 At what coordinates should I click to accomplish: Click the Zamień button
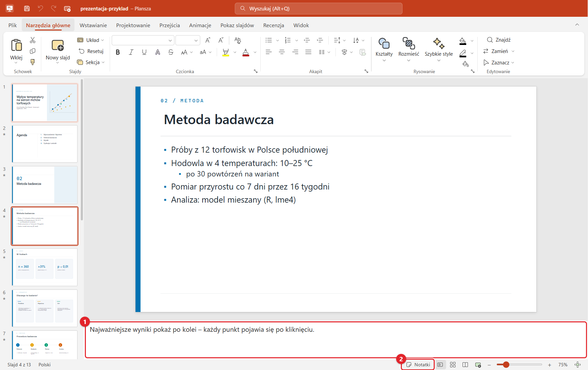point(495,51)
